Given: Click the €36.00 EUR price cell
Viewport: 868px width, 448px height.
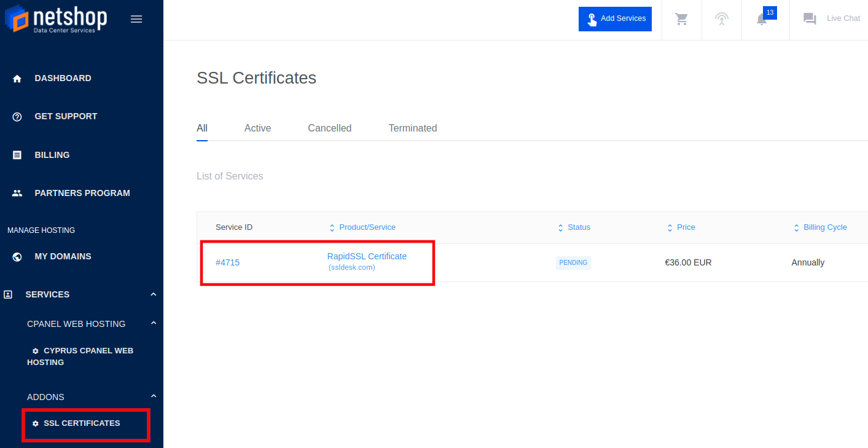Looking at the screenshot, I should point(688,262).
